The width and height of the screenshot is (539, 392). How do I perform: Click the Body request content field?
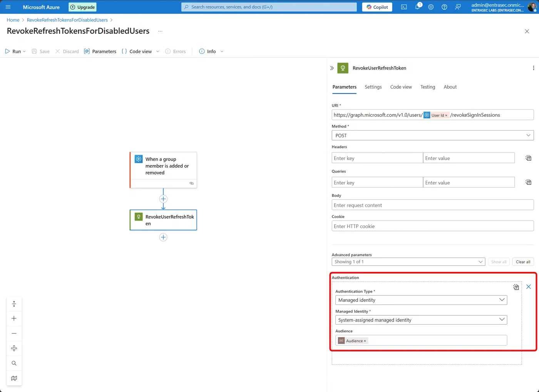(x=433, y=205)
